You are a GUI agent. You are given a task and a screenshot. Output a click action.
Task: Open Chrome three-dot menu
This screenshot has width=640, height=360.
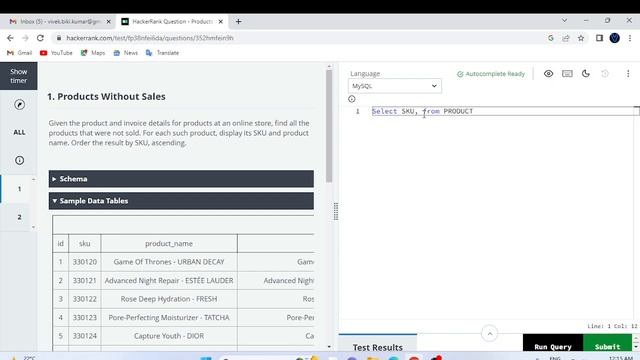coord(630,38)
